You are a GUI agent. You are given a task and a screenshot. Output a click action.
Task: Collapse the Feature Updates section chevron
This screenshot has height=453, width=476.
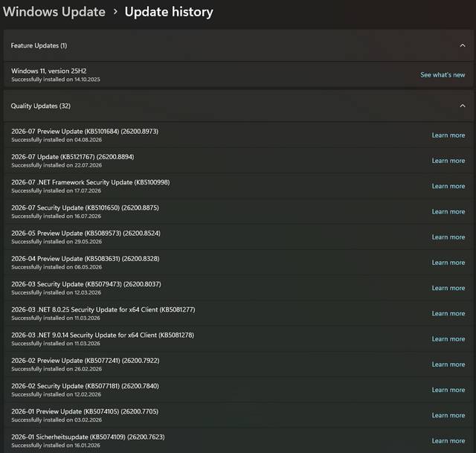[x=463, y=45]
